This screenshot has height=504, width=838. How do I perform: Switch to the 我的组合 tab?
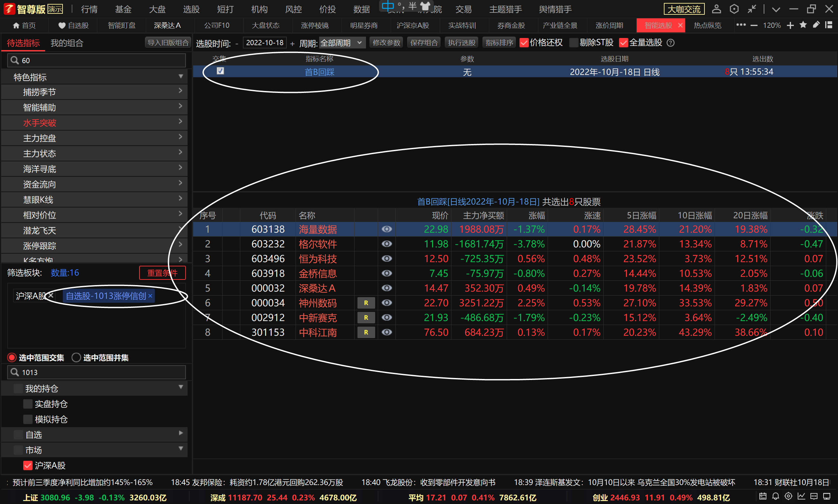click(x=67, y=43)
